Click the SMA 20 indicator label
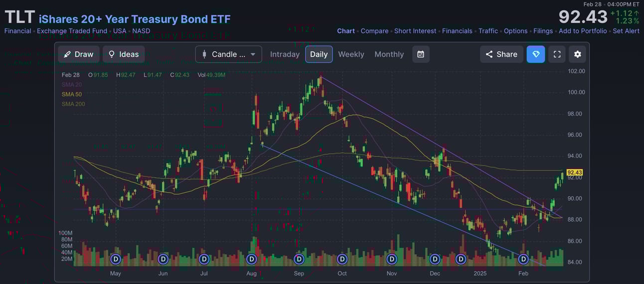Screen dimensions: 644x284 [x=72, y=85]
